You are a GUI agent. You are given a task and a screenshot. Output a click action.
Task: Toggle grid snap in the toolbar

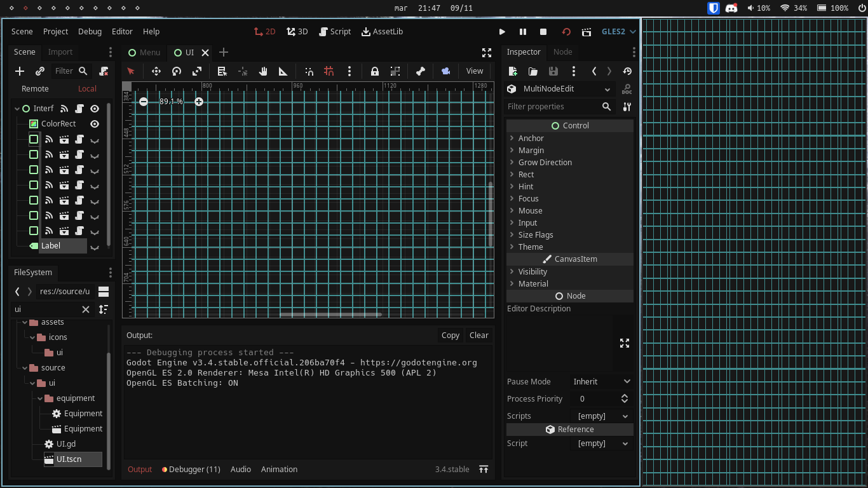point(329,71)
